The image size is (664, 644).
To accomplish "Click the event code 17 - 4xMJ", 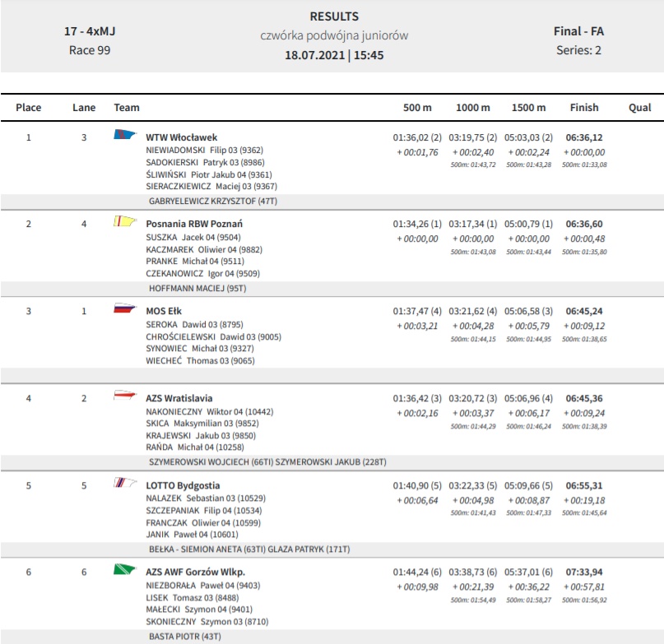I will click(x=90, y=31).
